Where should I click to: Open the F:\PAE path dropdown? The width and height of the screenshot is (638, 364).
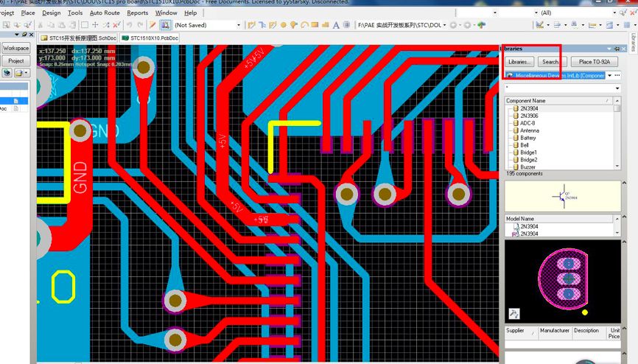click(x=445, y=25)
